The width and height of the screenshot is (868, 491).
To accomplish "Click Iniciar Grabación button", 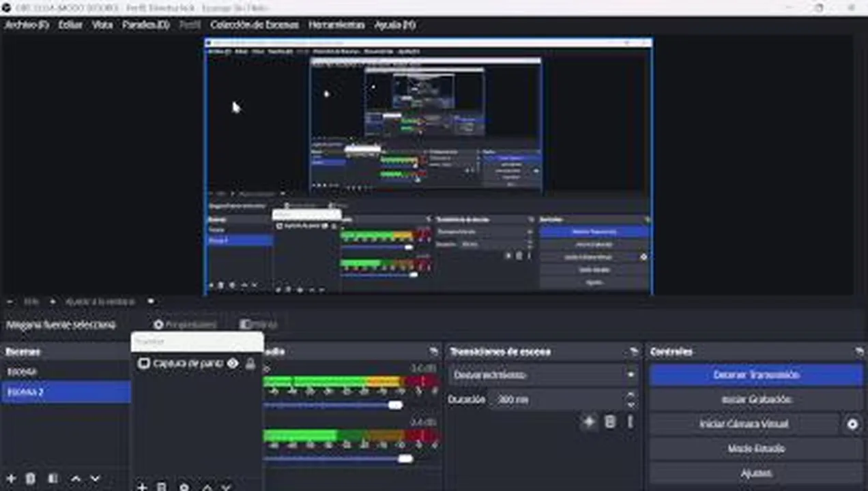I will 756,400.
